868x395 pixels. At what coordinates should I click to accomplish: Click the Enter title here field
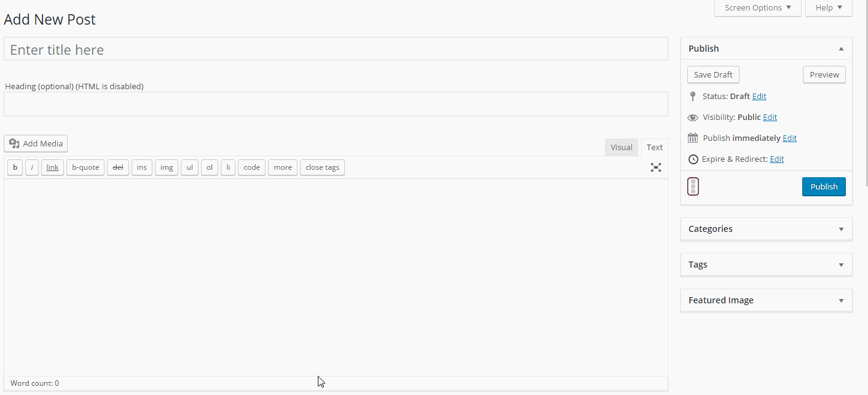[336, 49]
